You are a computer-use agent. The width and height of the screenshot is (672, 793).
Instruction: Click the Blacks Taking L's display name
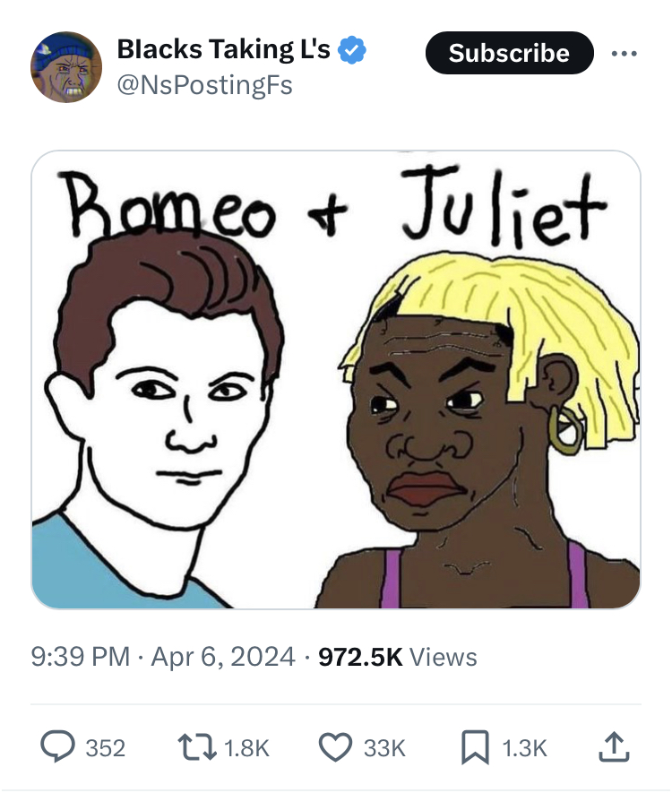[x=226, y=51]
